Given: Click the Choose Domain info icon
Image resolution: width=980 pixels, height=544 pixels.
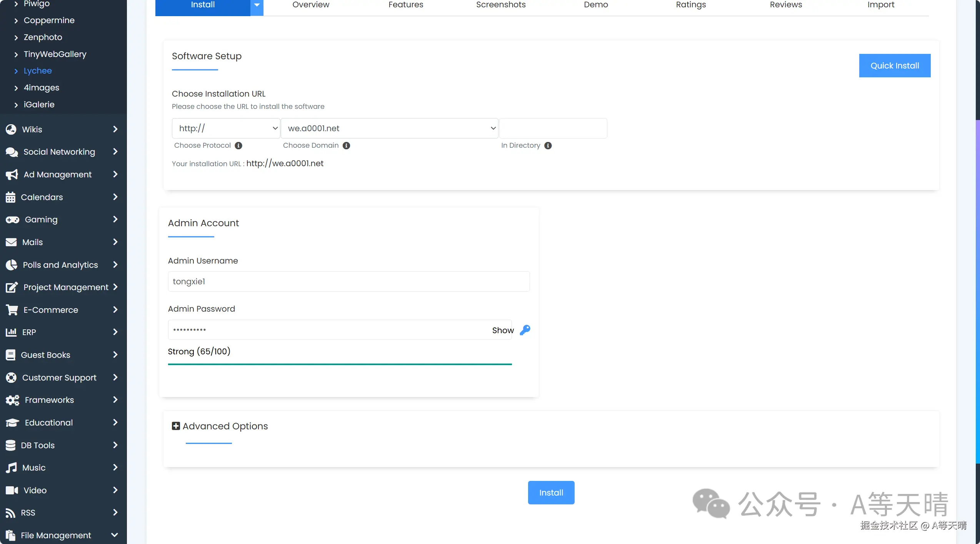Looking at the screenshot, I should pyautogui.click(x=346, y=145).
